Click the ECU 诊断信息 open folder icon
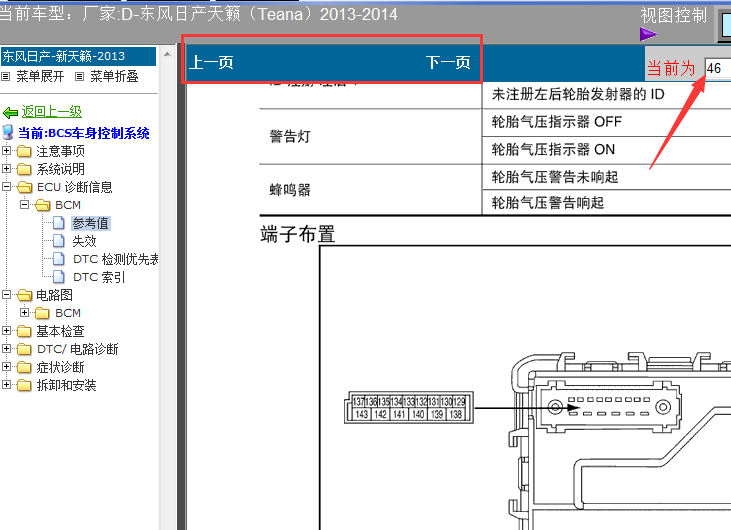The image size is (731, 530). click(24, 187)
